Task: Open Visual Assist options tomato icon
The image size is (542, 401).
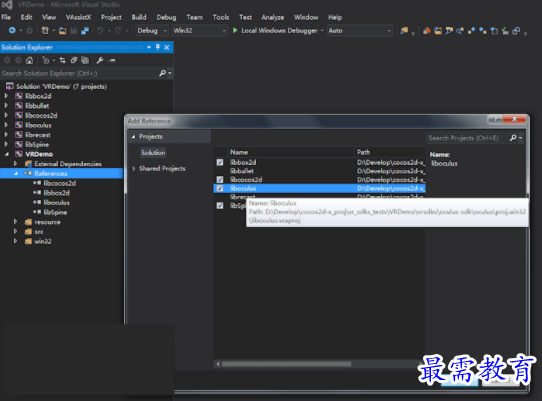Action: [x=427, y=31]
